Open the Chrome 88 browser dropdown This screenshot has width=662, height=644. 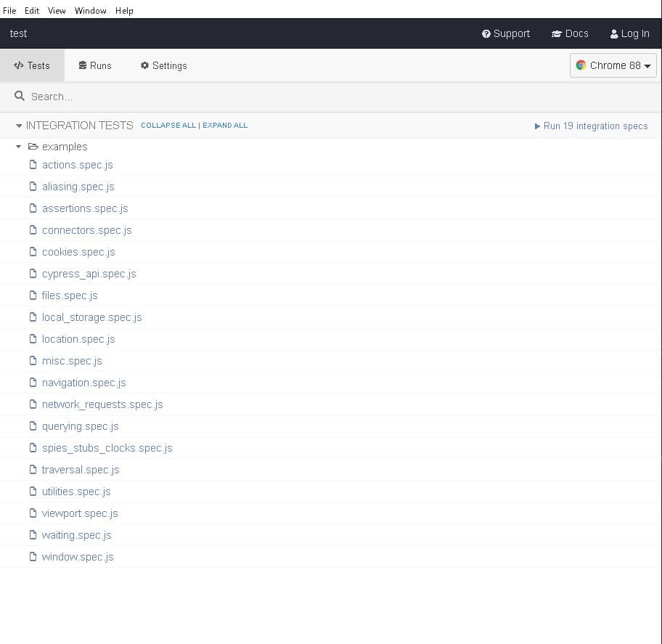click(613, 65)
